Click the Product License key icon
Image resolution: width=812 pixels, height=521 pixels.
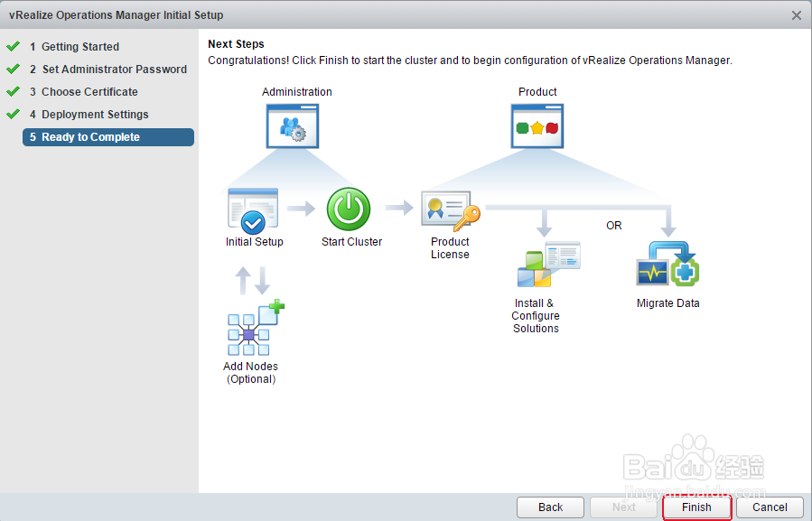tap(451, 211)
